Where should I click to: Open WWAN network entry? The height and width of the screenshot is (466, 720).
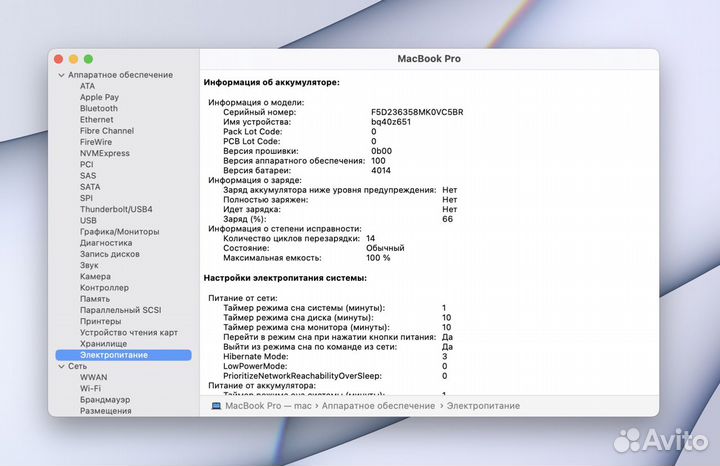94,377
